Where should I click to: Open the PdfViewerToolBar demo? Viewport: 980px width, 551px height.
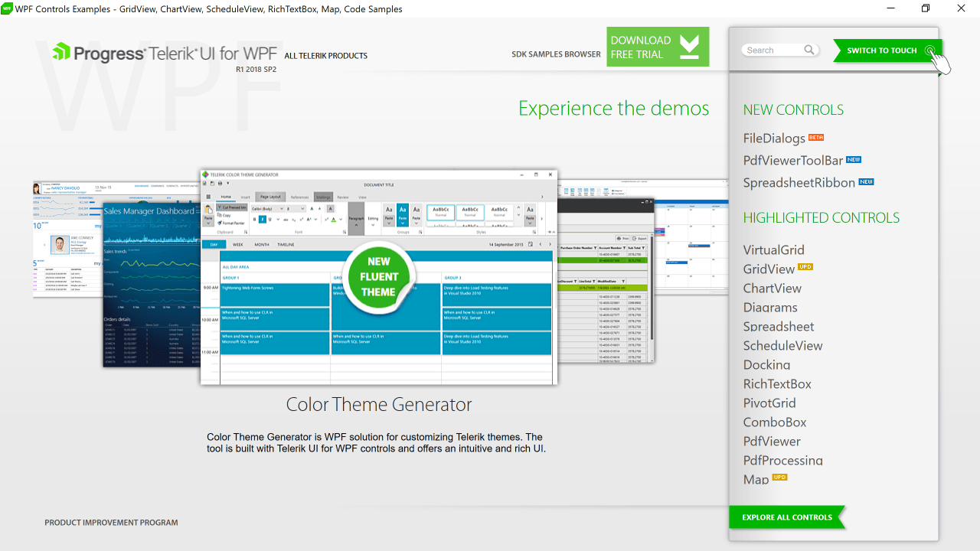[793, 161]
